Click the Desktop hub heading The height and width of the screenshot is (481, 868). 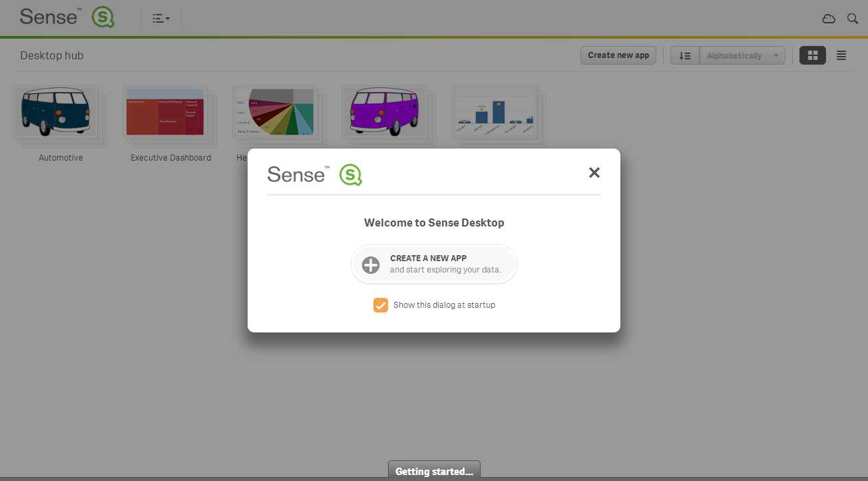(52, 55)
